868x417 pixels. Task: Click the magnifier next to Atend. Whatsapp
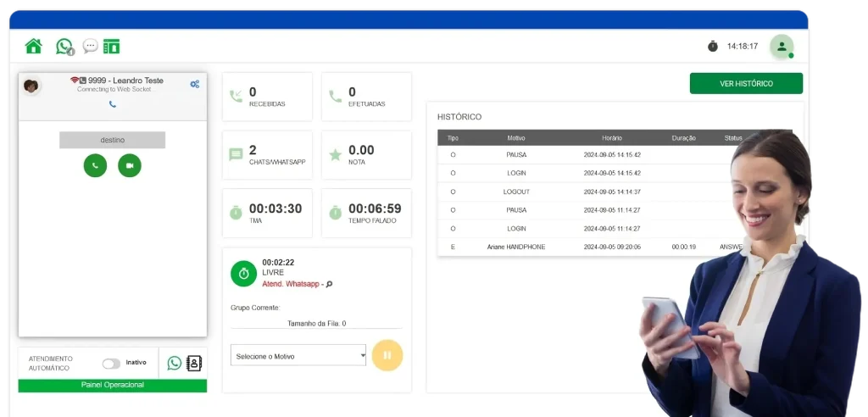pyautogui.click(x=330, y=284)
